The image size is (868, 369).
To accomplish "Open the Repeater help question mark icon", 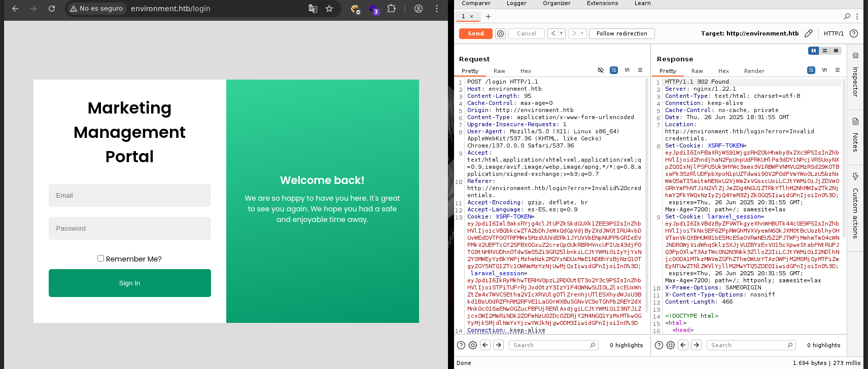I will pos(854,33).
